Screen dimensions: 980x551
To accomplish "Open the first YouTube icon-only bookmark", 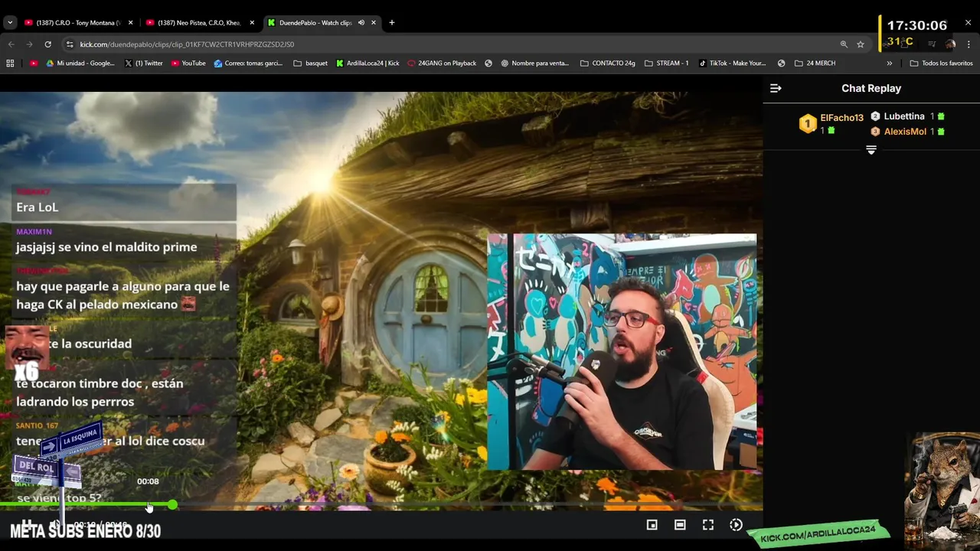I will (34, 64).
